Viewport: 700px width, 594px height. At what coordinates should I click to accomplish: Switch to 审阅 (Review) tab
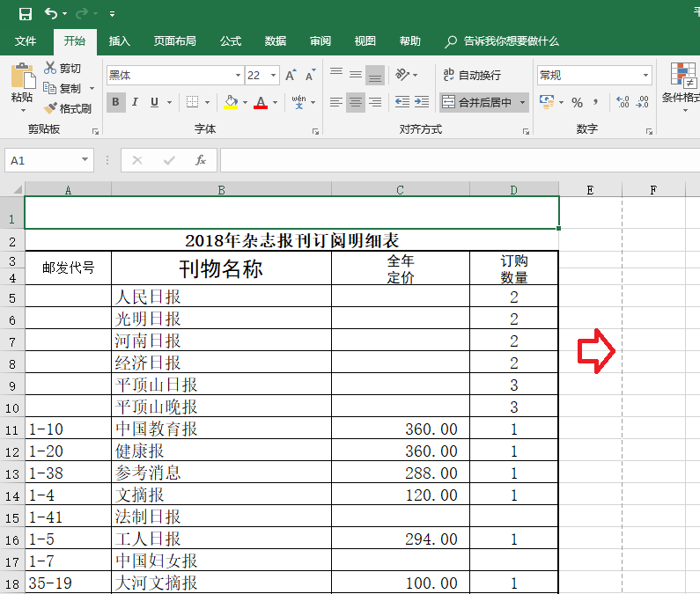click(x=321, y=41)
